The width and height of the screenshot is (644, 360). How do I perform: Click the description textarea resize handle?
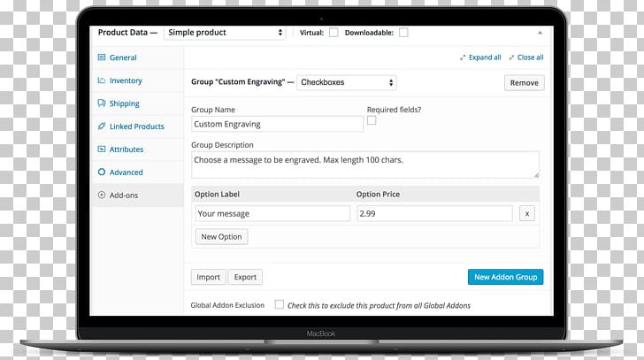tap(536, 175)
